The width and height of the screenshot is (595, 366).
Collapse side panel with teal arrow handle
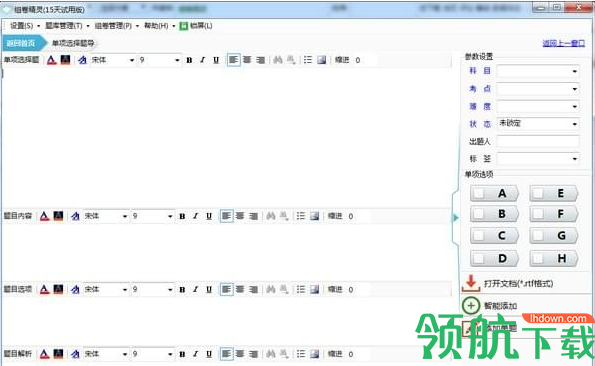click(455, 218)
